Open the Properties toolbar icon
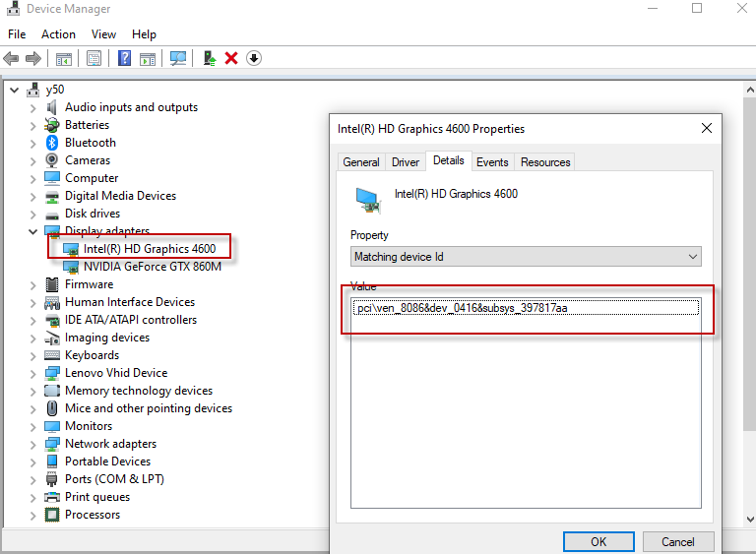This screenshot has height=554, width=756. (94, 59)
